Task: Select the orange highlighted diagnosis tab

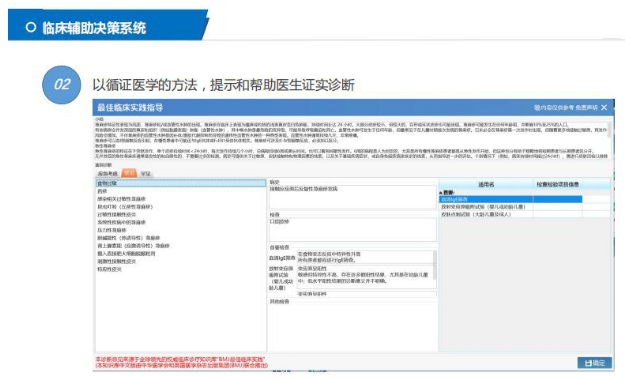Action: (129, 173)
